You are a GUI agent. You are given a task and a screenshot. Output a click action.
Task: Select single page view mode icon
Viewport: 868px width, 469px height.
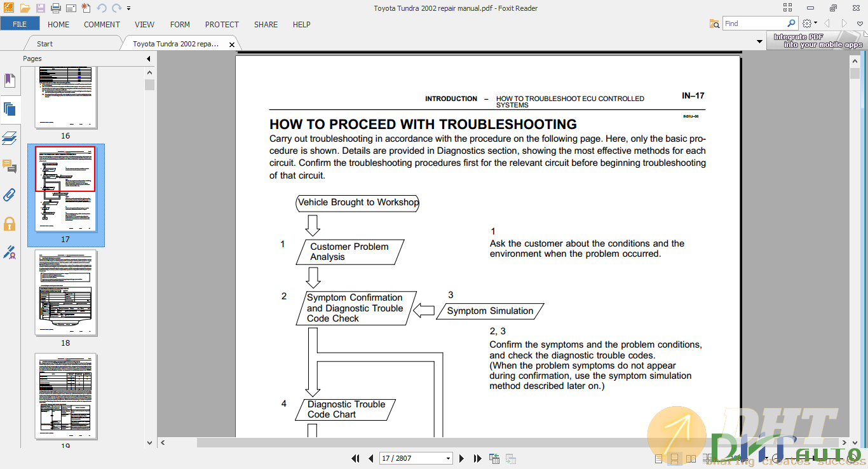point(658,458)
